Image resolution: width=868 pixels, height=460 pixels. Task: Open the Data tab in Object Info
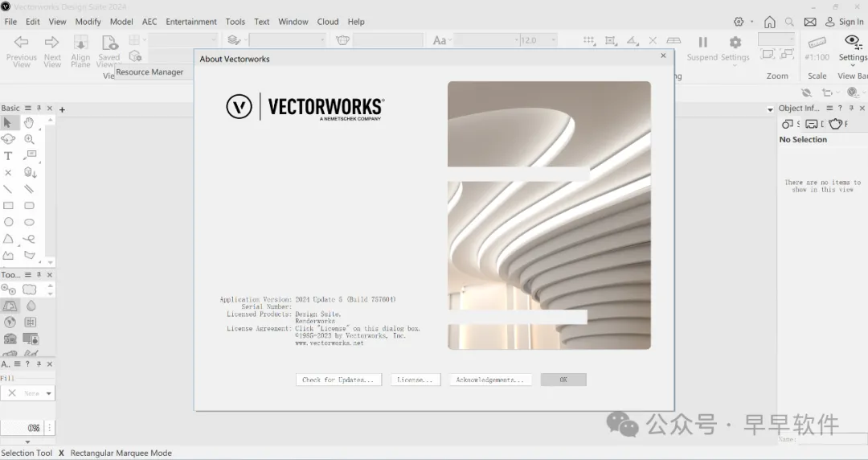point(812,124)
